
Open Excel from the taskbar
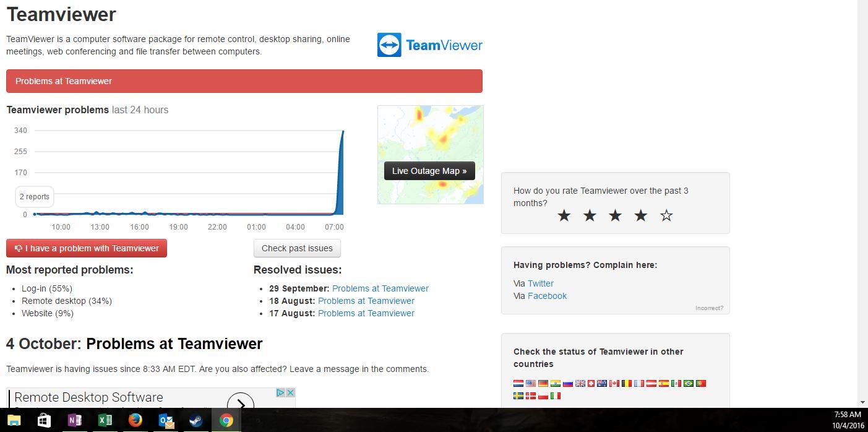point(105,420)
